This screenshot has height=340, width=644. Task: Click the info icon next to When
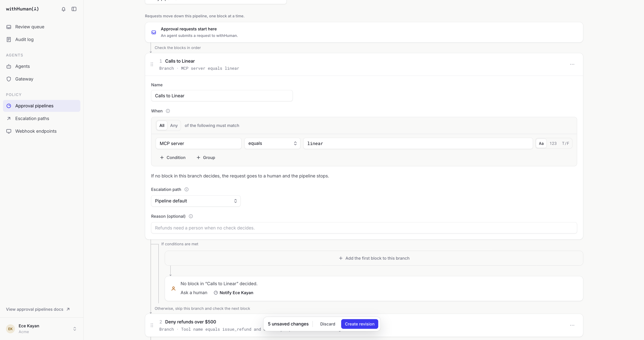click(x=168, y=111)
